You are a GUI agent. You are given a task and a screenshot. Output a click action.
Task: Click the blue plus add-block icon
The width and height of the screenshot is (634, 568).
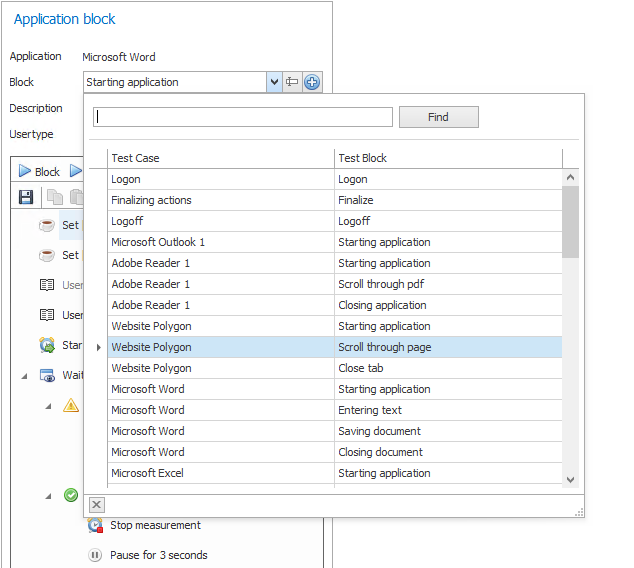[x=312, y=82]
